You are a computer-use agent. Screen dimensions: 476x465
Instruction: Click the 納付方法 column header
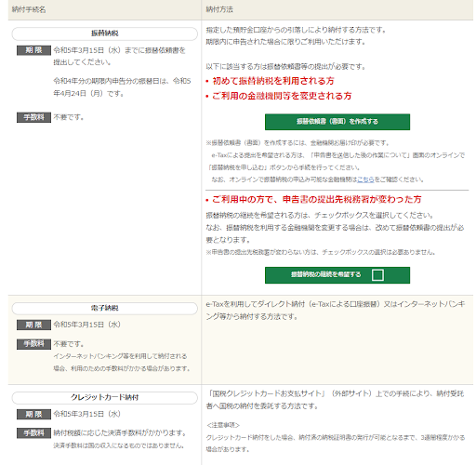219,9
